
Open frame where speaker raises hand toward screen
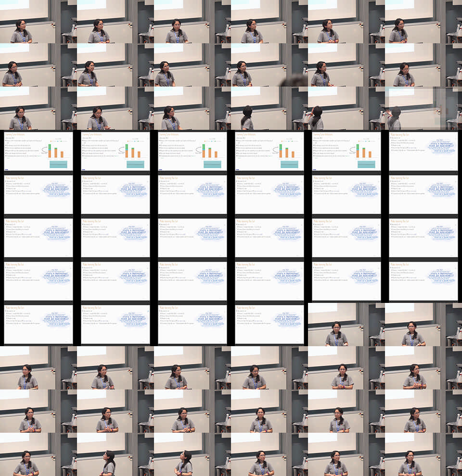(423, 108)
